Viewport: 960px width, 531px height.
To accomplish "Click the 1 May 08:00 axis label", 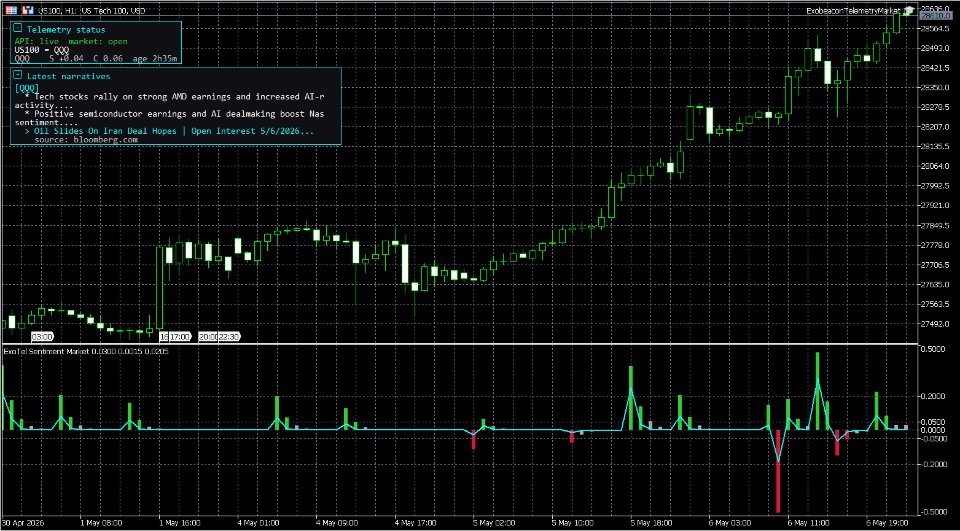I will pos(101,524).
